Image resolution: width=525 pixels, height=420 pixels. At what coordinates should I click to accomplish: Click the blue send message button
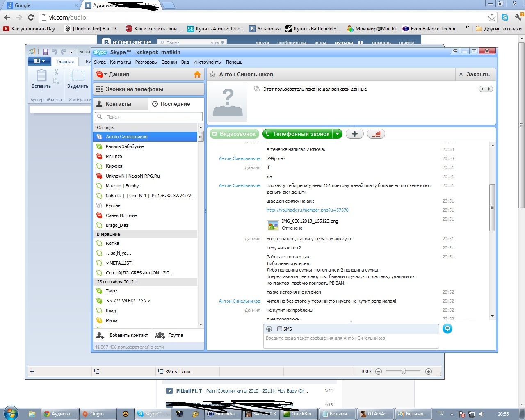point(447,329)
